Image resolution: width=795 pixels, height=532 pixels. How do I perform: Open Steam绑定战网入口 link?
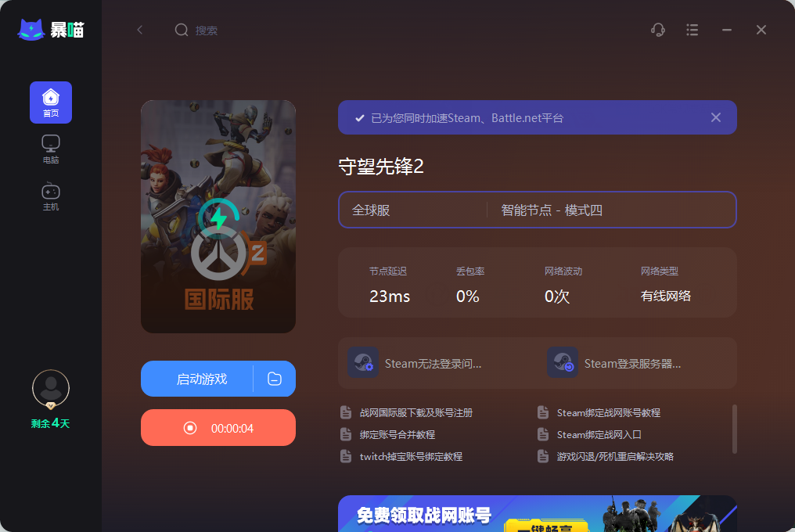click(599, 435)
